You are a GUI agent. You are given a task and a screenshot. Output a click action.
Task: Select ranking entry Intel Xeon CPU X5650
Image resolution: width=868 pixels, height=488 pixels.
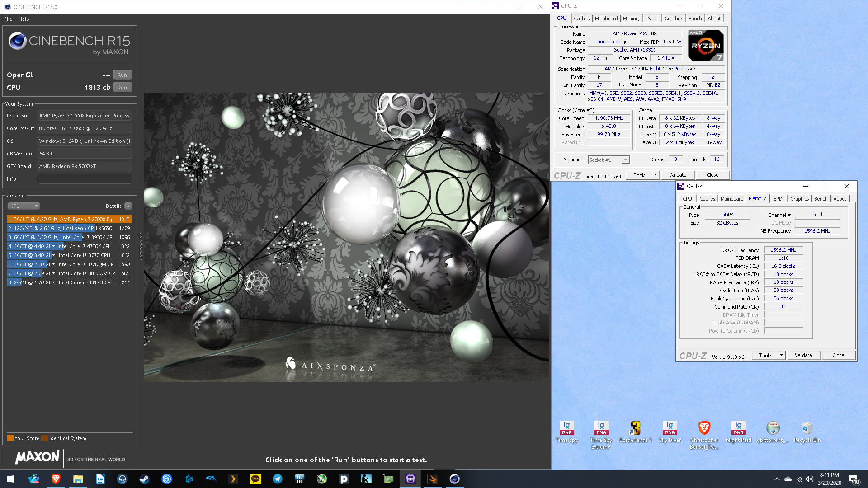pos(69,228)
